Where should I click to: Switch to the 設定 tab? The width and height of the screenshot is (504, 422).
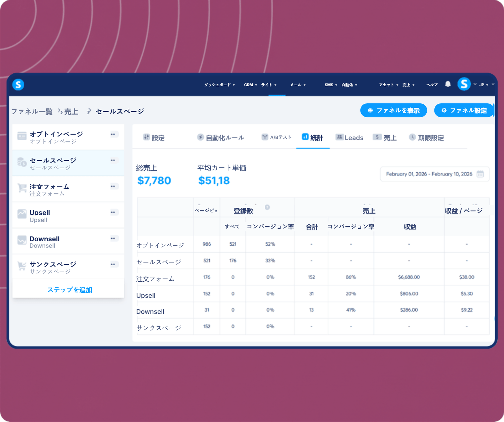(154, 138)
